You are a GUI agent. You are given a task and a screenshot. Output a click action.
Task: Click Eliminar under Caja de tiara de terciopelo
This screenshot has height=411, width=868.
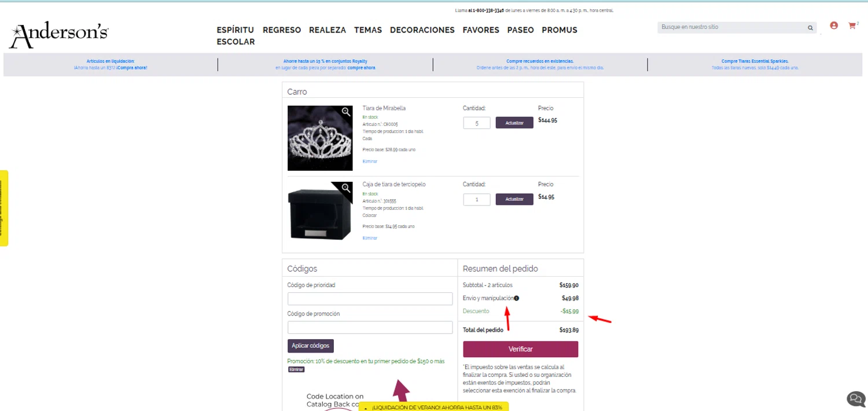click(370, 238)
